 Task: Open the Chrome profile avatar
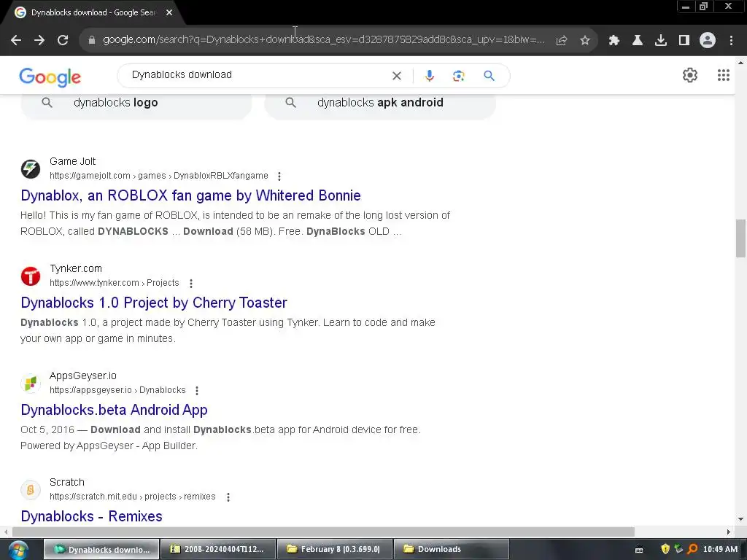pos(708,41)
